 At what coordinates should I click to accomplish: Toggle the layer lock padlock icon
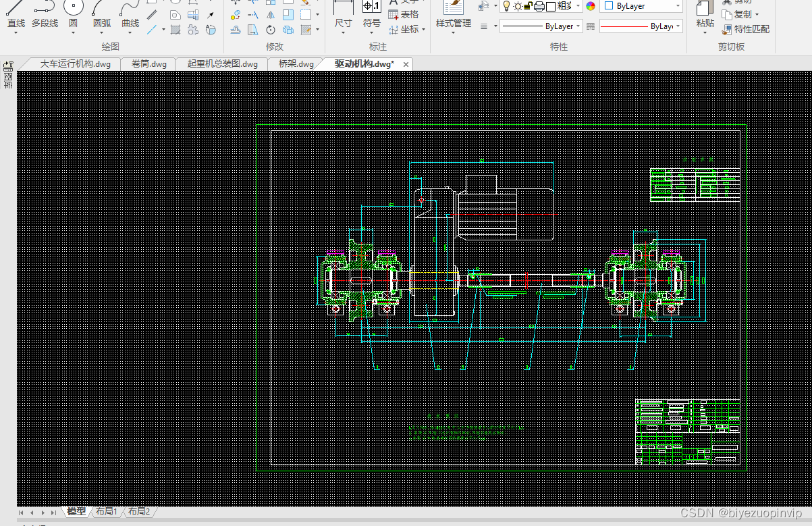point(529,6)
